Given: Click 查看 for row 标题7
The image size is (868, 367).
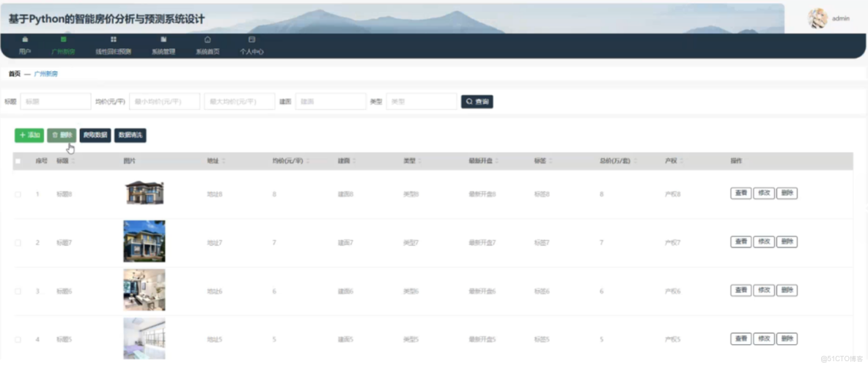Looking at the screenshot, I should 740,242.
